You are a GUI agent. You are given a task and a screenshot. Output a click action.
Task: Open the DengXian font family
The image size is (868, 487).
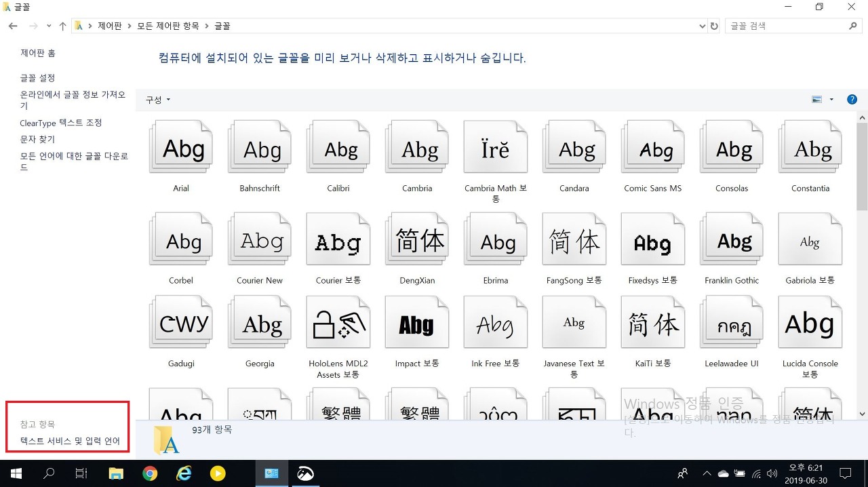[417, 240]
